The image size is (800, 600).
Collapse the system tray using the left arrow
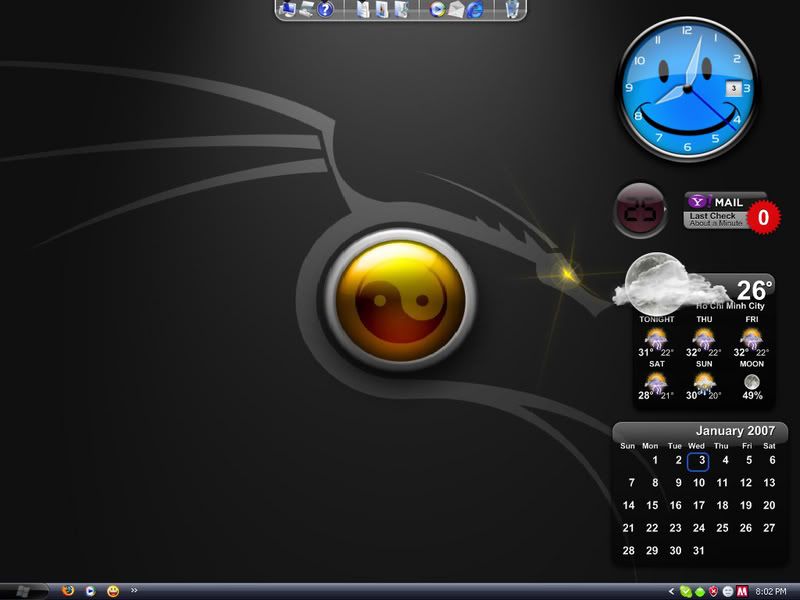point(671,591)
